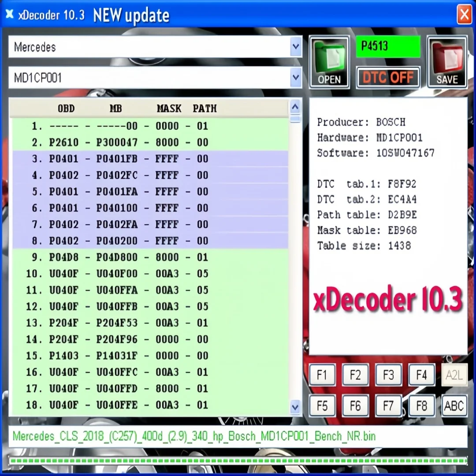The image size is (476, 476).
Task: Click the F8 function button
Action: coord(421,405)
